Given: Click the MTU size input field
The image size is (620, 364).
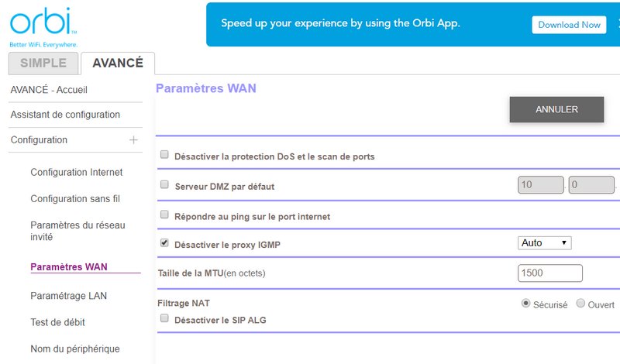Looking at the screenshot, I should [549, 273].
